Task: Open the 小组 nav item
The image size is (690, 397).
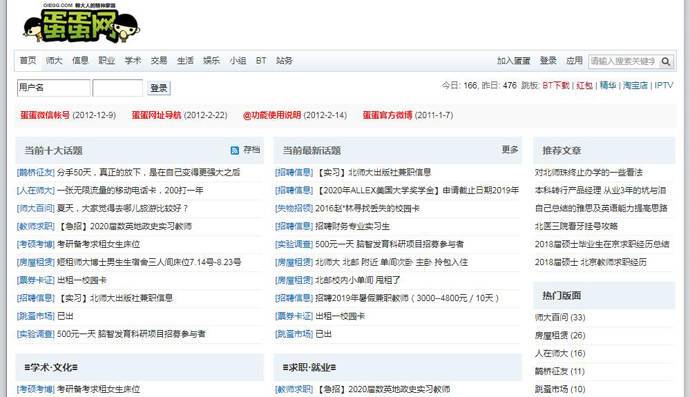Action: click(238, 60)
